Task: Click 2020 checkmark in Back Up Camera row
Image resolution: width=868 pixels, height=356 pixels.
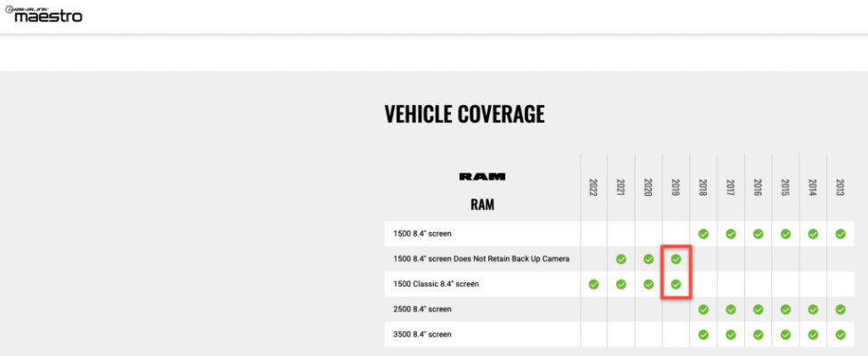Action: coord(648,259)
